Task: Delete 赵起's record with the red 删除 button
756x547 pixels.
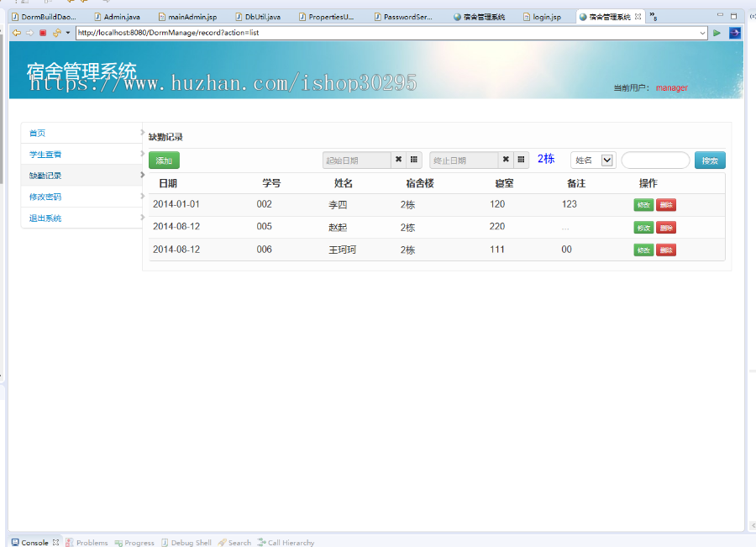Action: click(x=665, y=227)
